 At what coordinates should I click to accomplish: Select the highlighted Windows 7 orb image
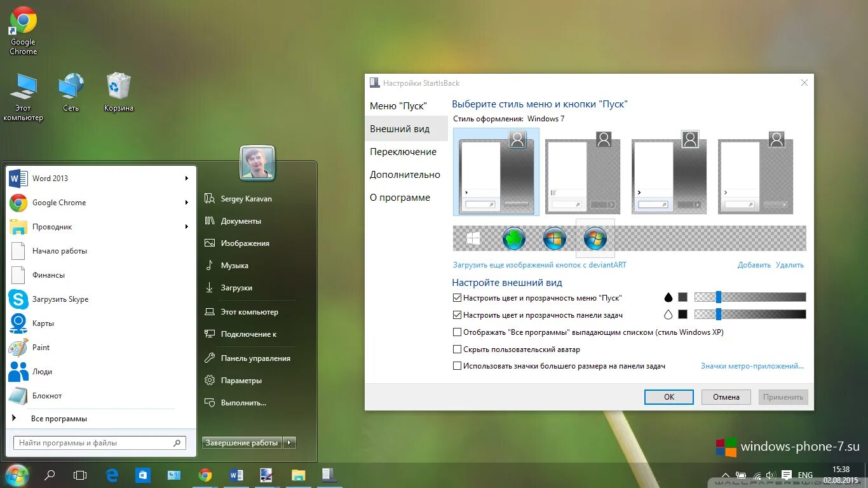pos(595,239)
